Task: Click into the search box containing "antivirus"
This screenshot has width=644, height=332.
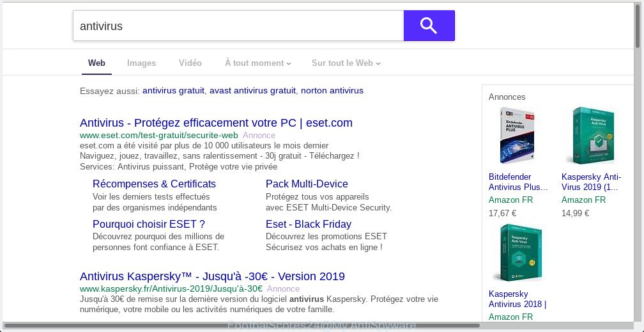Action: 238,26
